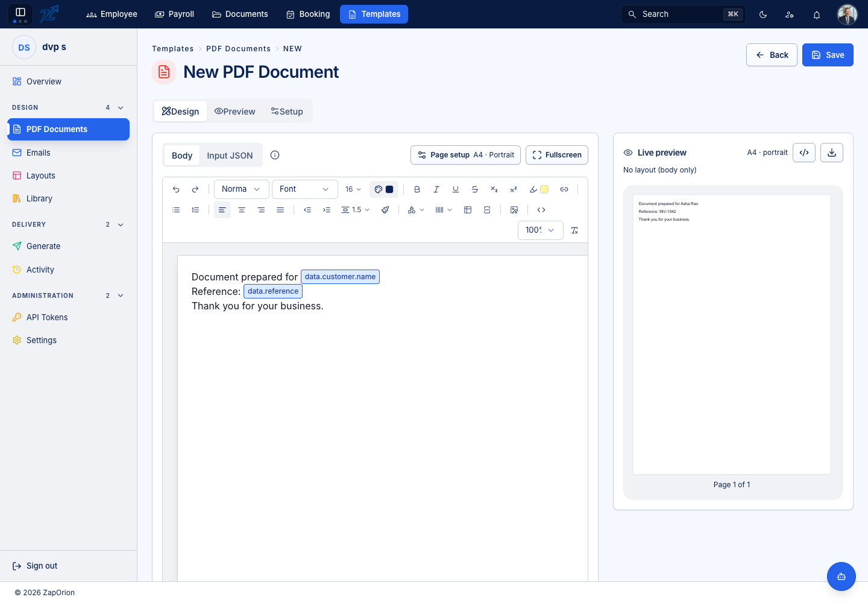Justify the text alignment
The height and width of the screenshot is (603, 868).
click(x=280, y=210)
